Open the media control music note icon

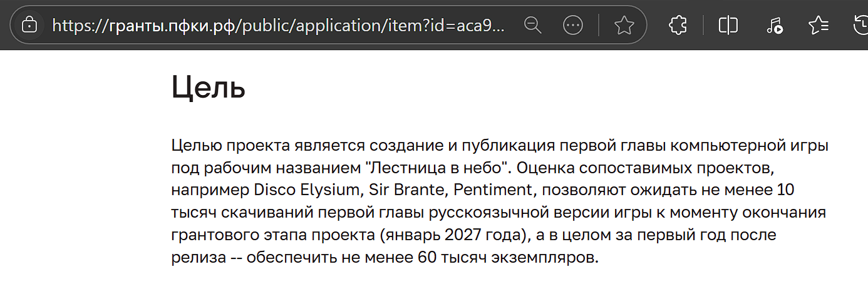tap(774, 25)
